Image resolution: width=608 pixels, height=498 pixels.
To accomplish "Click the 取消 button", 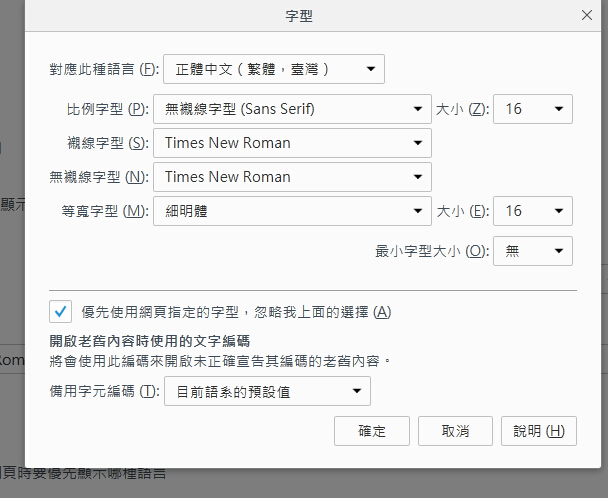I will pyautogui.click(x=455, y=431).
